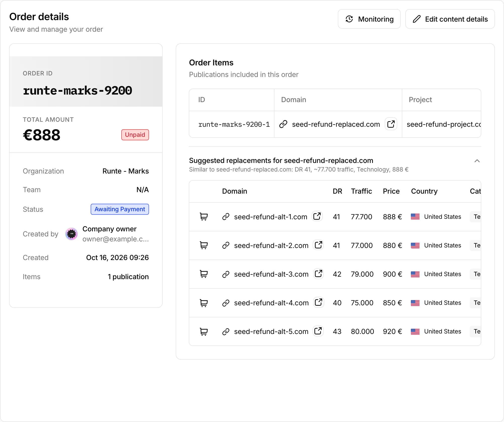
Task: Click created date Oct 16, 2026 09:26
Action: click(117, 258)
